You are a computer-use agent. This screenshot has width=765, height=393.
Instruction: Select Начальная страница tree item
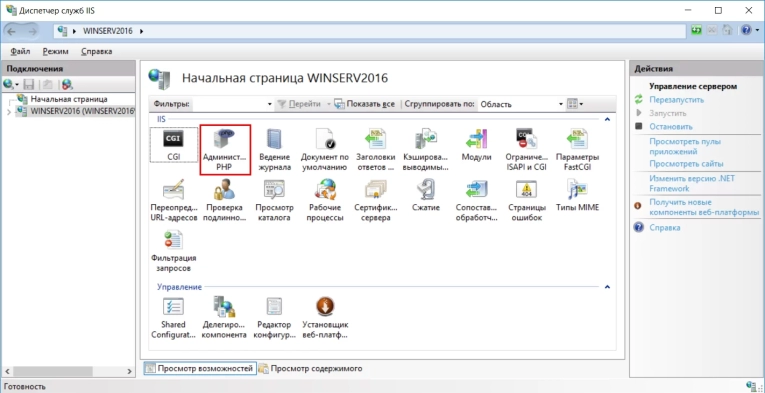(69, 99)
